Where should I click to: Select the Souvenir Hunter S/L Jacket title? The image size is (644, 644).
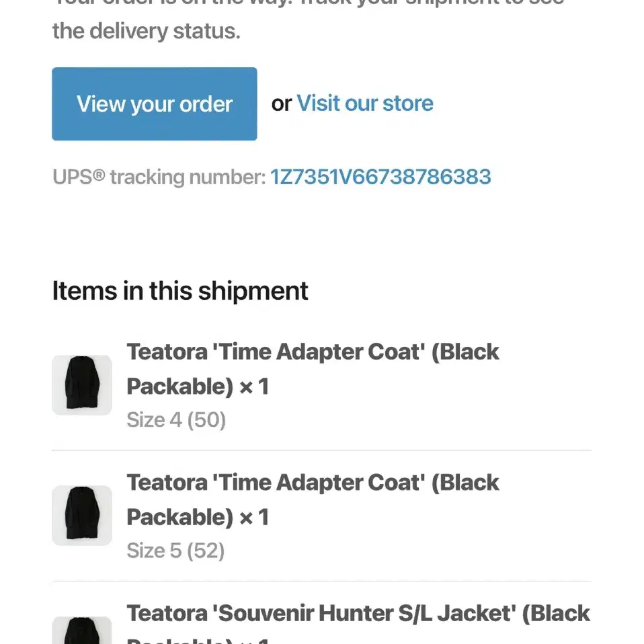coord(358,622)
